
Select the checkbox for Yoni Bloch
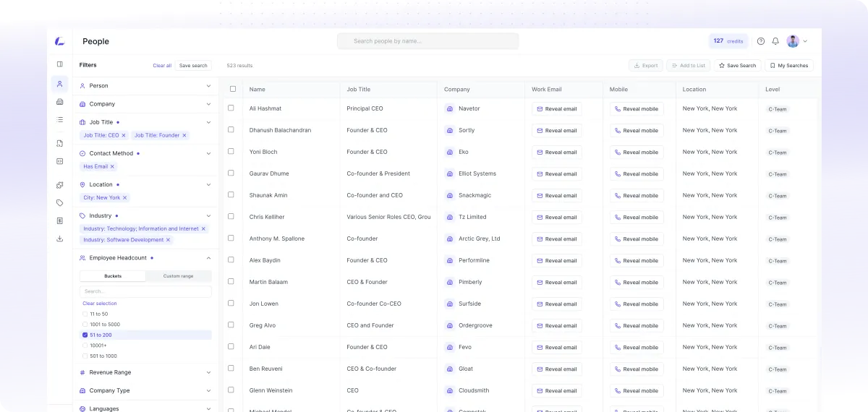coord(231,151)
